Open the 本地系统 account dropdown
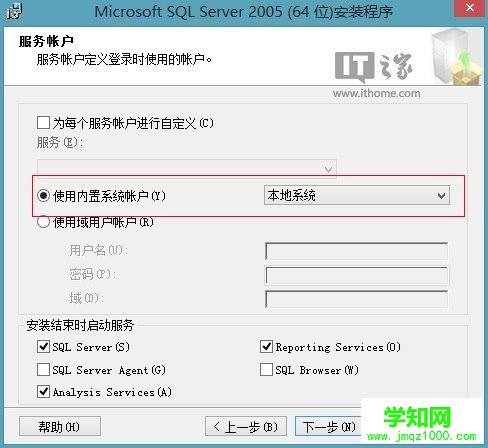 tap(357, 195)
